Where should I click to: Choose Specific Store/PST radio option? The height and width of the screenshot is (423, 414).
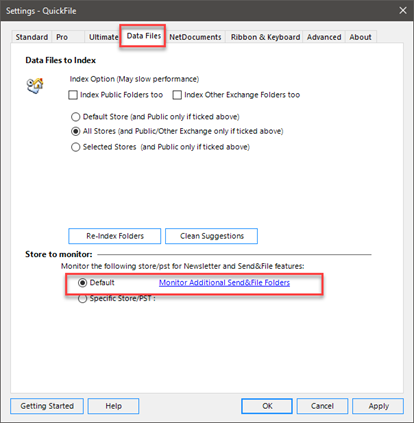click(82, 299)
